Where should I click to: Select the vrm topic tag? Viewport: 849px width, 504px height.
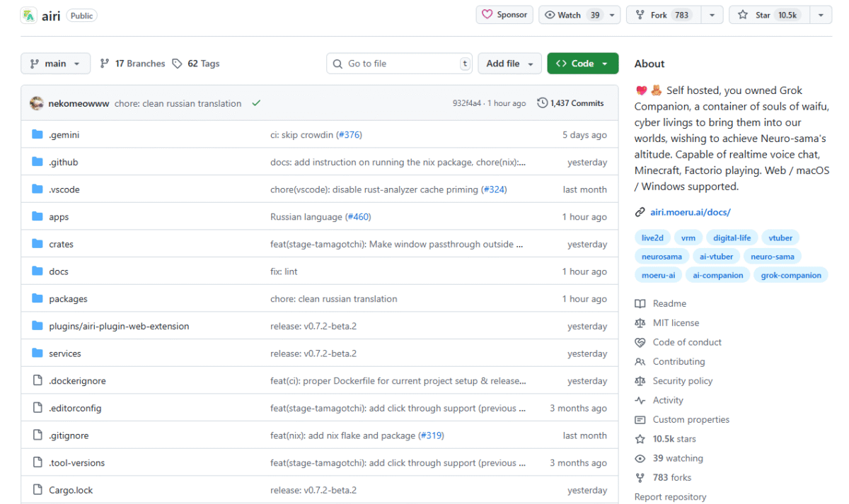(688, 238)
